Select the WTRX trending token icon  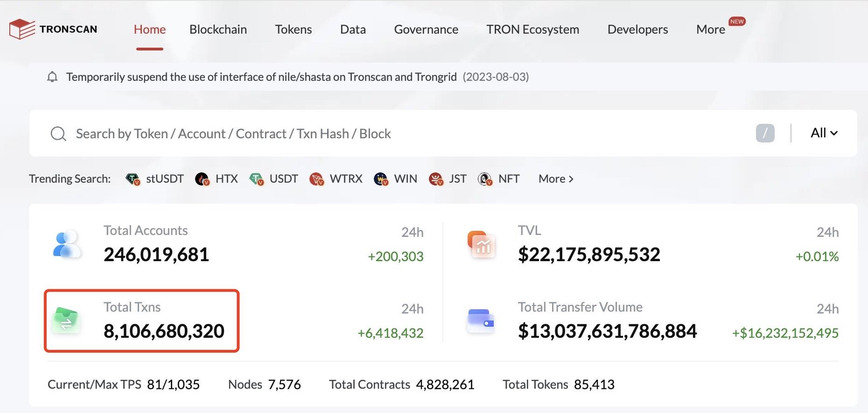(316, 179)
